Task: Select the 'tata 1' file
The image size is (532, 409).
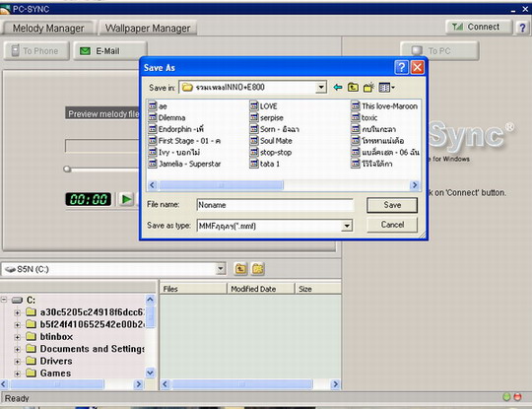Action: point(265,164)
